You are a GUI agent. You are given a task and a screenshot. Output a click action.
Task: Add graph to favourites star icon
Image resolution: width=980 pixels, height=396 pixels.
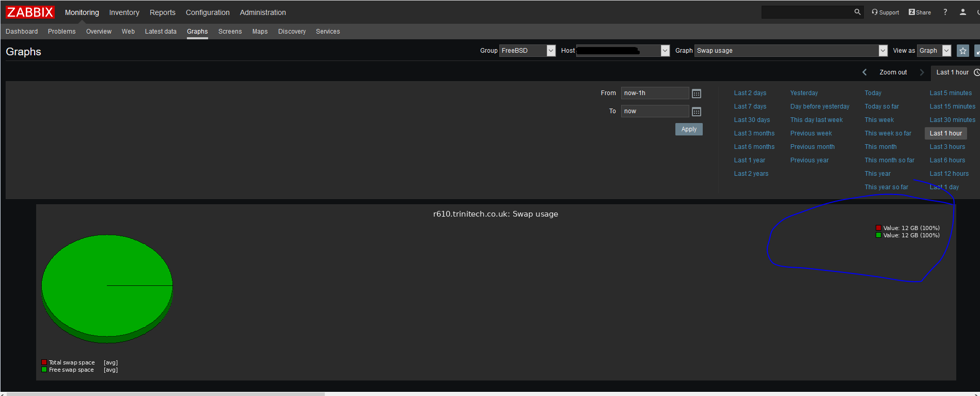962,51
